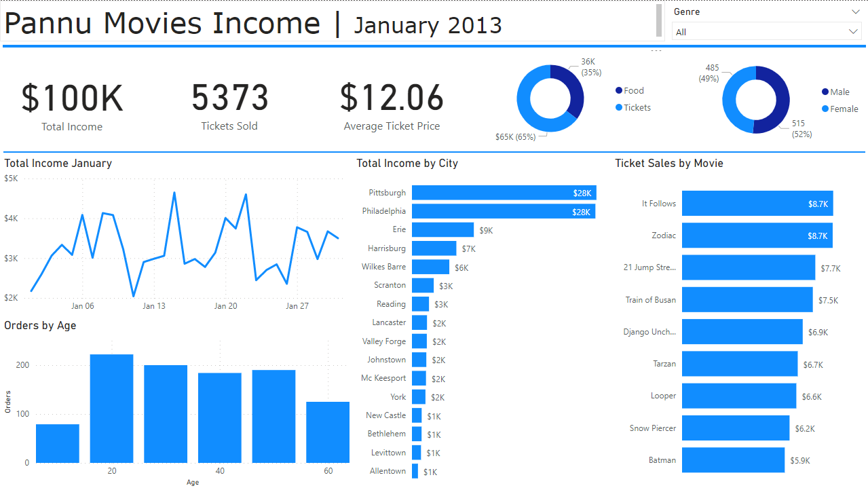Select the Django Unchained sales bar
Viewport: 868px width, 488px height.
742,332
